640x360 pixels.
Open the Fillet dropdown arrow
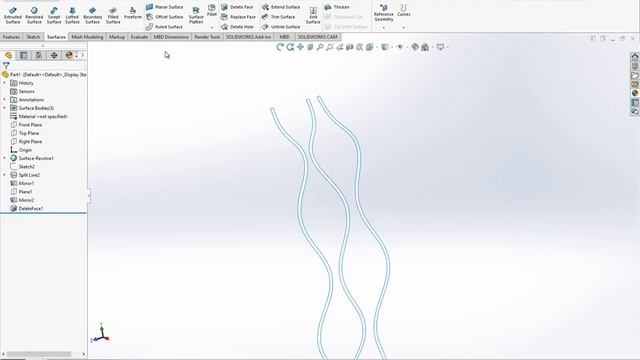point(212,27)
